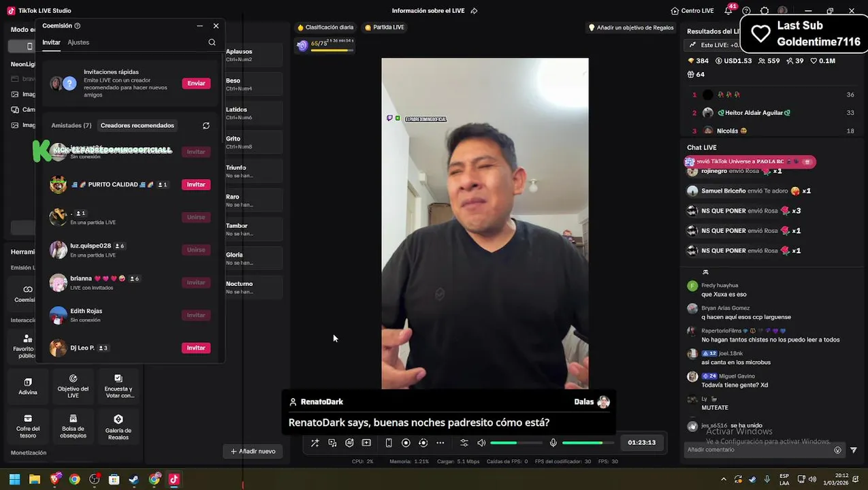Open the chat filter funnel icon
868x490 pixels.
click(x=854, y=450)
